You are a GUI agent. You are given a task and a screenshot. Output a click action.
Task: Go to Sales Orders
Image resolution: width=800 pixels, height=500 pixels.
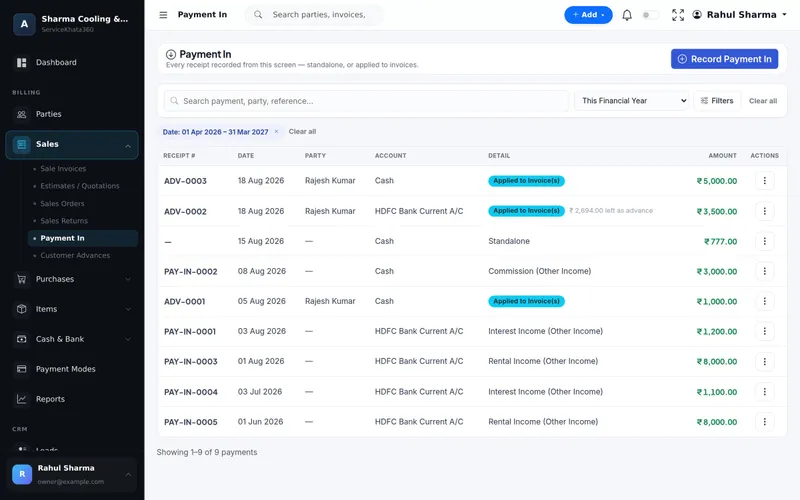tap(62, 204)
